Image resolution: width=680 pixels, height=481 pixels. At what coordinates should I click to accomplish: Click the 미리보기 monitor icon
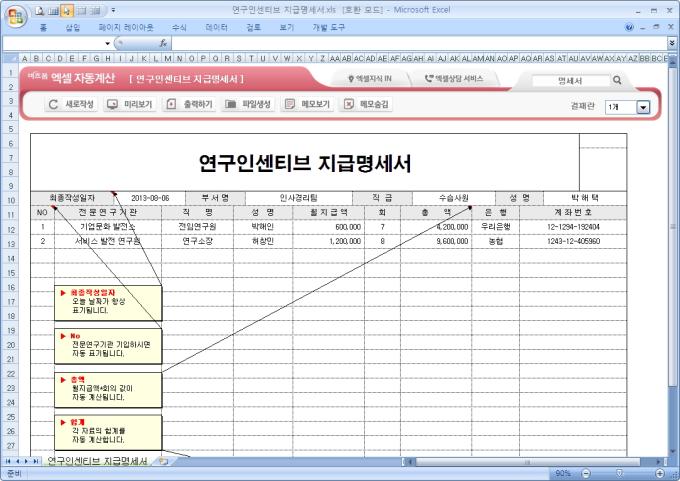coord(112,104)
